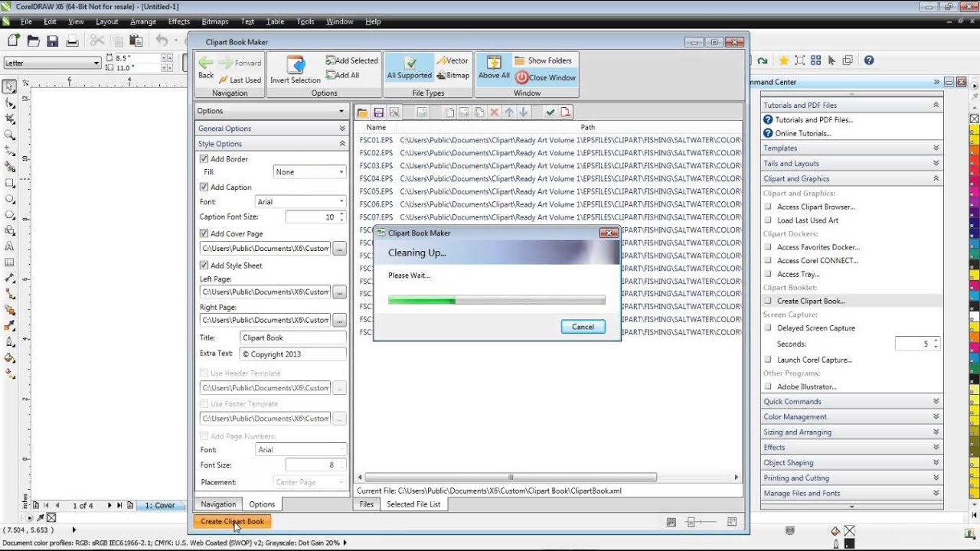This screenshot has height=551, width=980.
Task: Click Show Folders in the Window group
Action: pos(543,60)
